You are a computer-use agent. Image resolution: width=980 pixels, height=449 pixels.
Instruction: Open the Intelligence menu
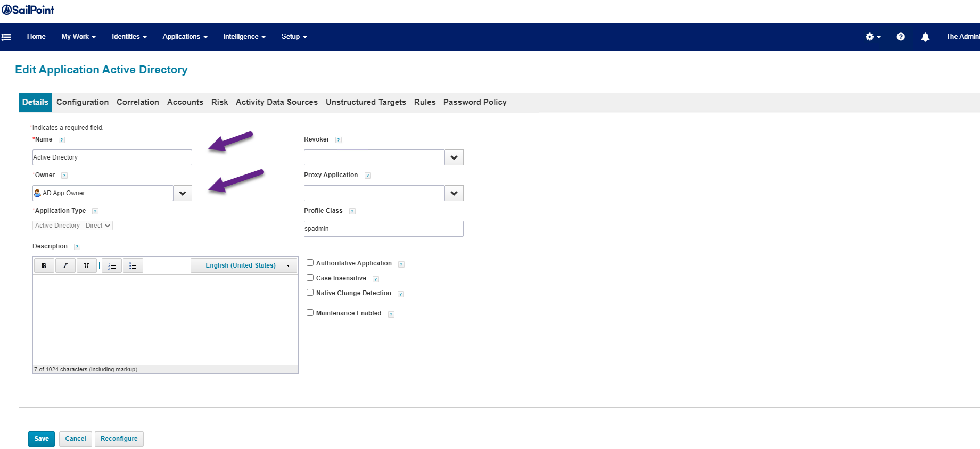(x=244, y=37)
